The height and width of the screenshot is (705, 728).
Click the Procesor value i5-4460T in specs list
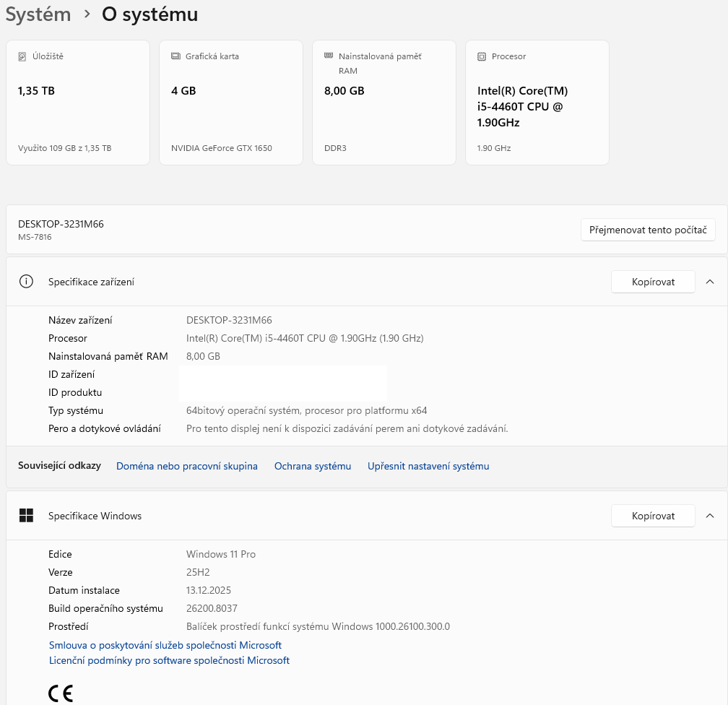point(305,338)
